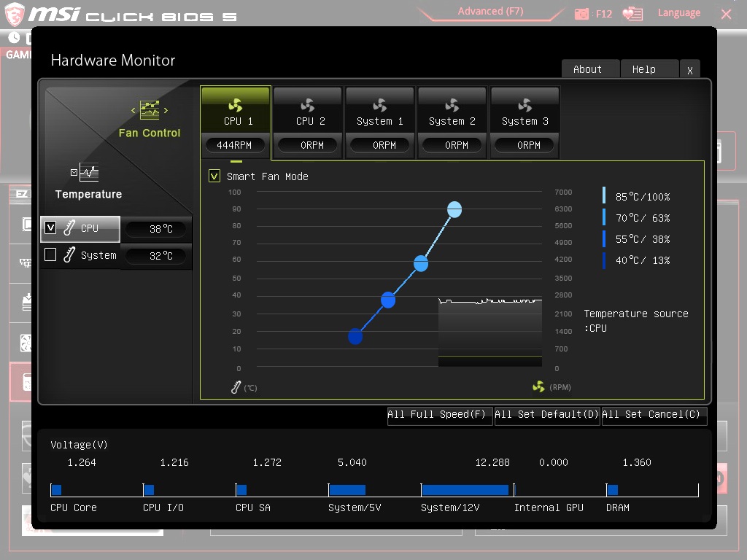747x560 pixels.
Task: Click the All Set Cancel(C) button
Action: point(654,415)
